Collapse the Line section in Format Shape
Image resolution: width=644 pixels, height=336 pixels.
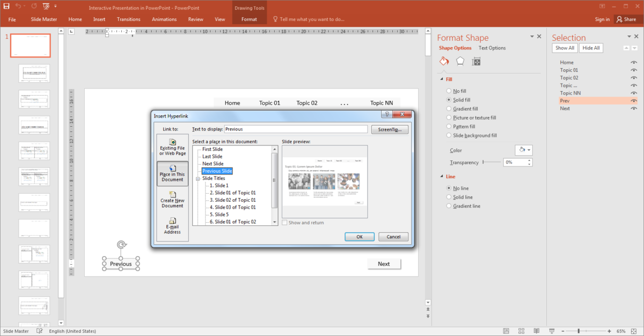click(x=443, y=176)
